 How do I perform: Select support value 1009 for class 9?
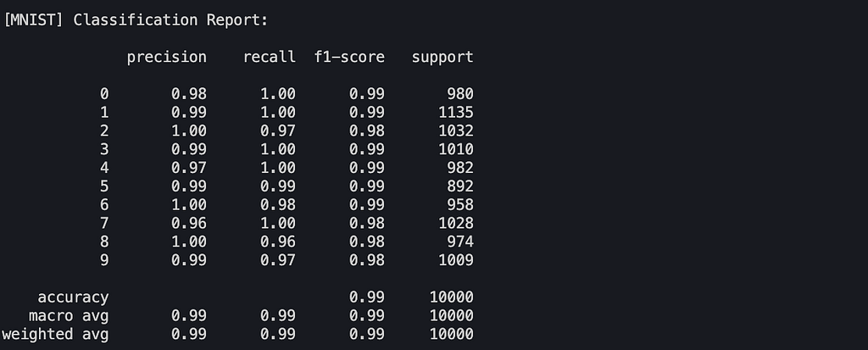pyautogui.click(x=456, y=260)
